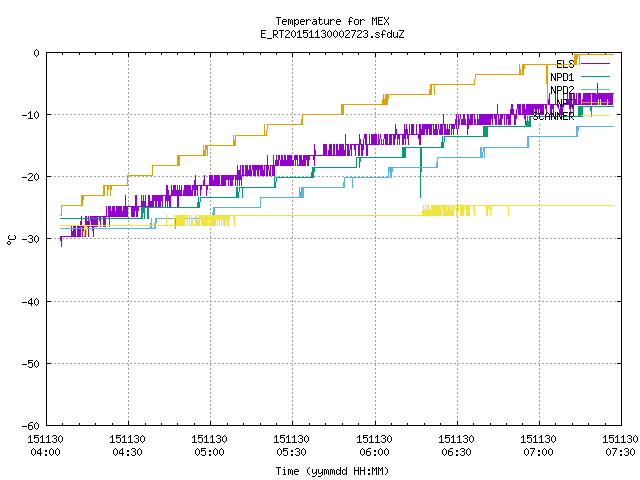
Task: Click the y-axis tick label -30
Action: point(31,239)
